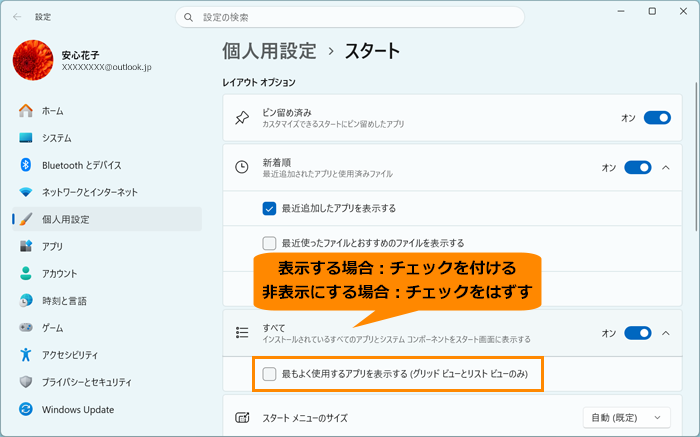This screenshot has height=437, width=700.
Task: Open the 自動 (既定) size dropdown
Action: click(x=626, y=418)
